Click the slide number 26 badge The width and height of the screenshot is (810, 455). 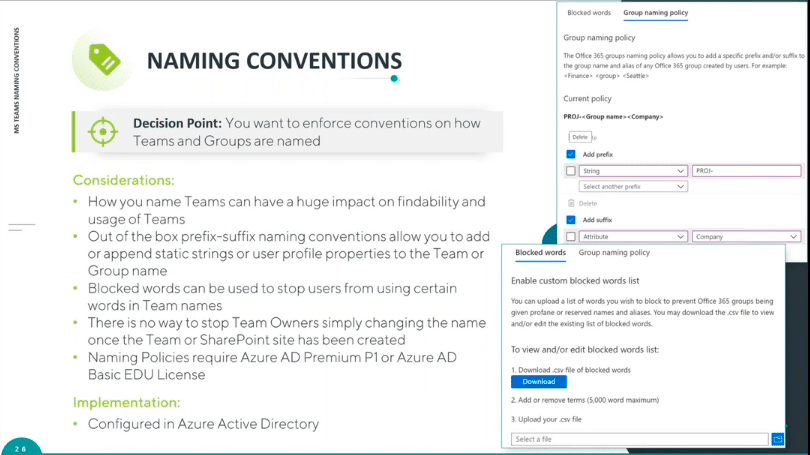click(x=20, y=448)
